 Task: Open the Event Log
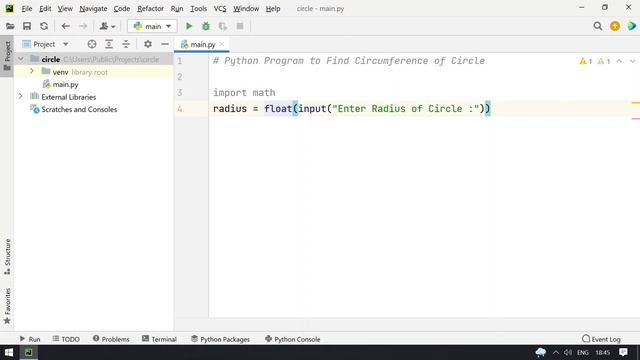click(x=601, y=339)
